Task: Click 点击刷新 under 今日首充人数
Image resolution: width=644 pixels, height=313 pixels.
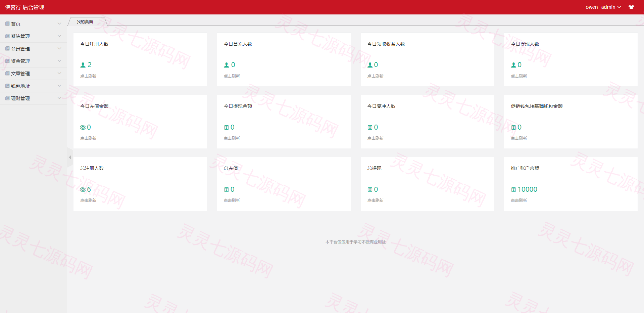Action: click(x=232, y=76)
